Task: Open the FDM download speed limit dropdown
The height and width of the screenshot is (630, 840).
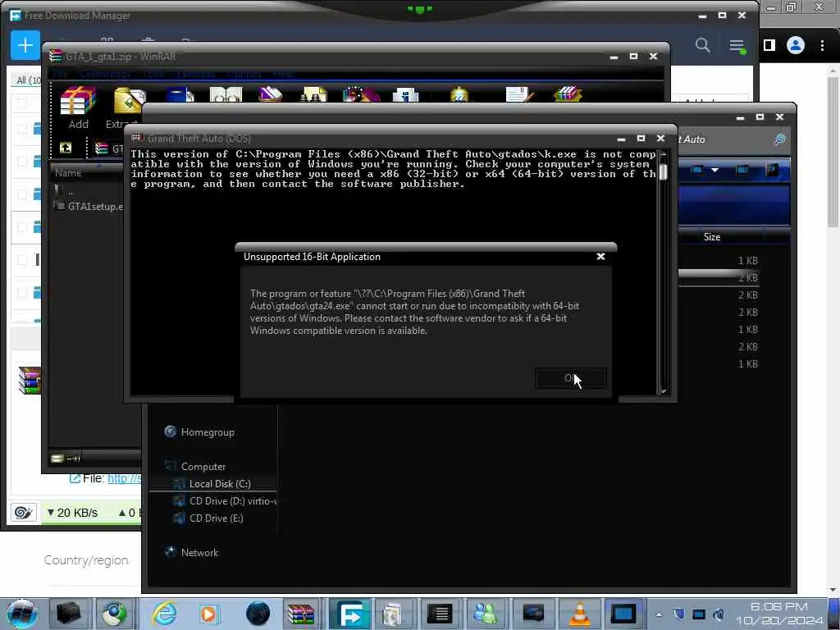Action: 72,513
